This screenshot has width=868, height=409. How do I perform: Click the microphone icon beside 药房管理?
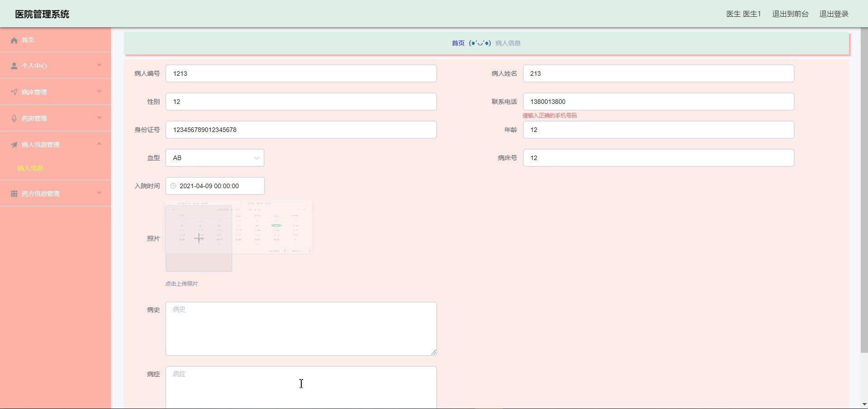point(14,119)
